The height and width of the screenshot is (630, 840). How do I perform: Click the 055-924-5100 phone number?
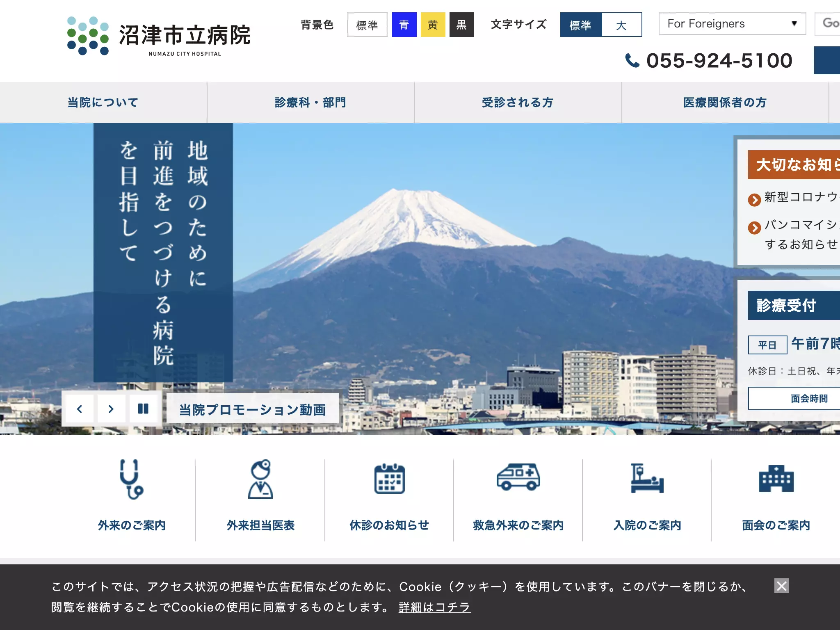click(719, 61)
